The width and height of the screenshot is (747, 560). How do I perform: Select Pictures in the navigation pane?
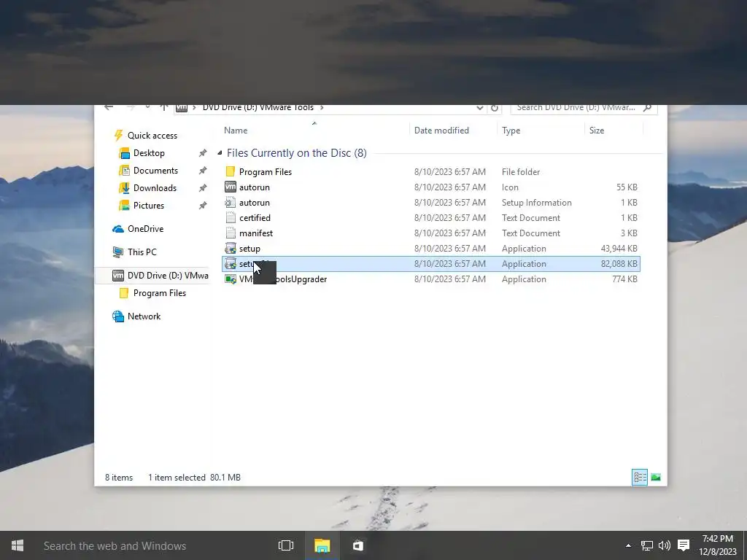click(149, 205)
